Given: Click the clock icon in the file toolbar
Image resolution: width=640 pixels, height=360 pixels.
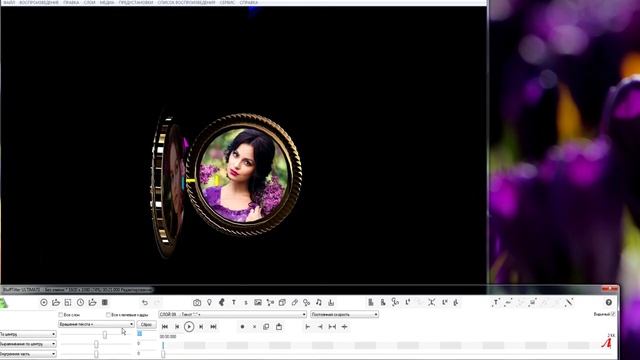Looking at the screenshot, I should coord(80,302).
